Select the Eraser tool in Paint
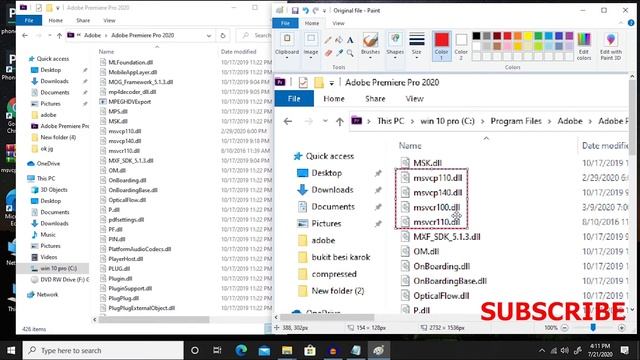Screen dimensions: 640x360 (328, 53)
